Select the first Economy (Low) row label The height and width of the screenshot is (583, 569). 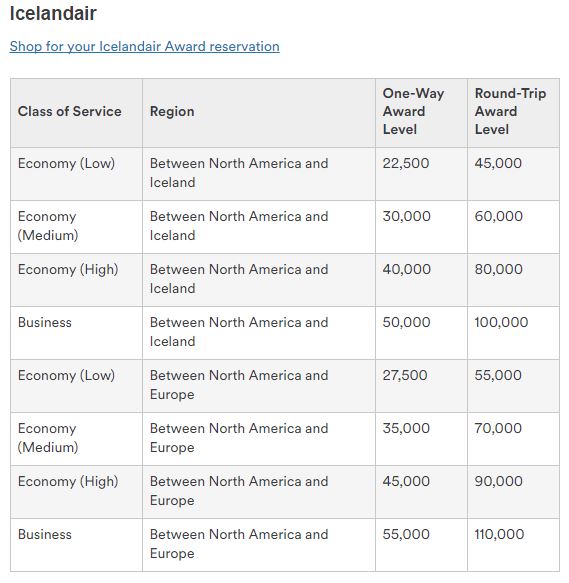(66, 164)
